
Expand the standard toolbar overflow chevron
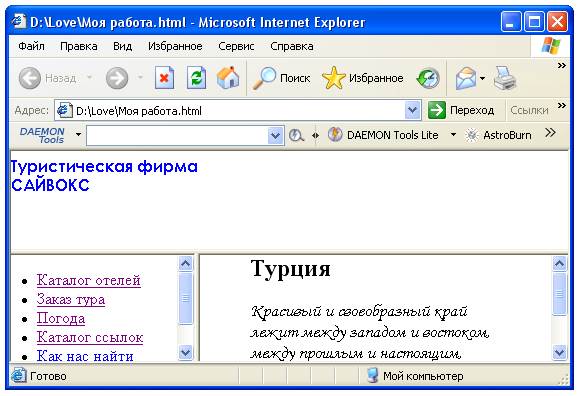click(x=562, y=65)
